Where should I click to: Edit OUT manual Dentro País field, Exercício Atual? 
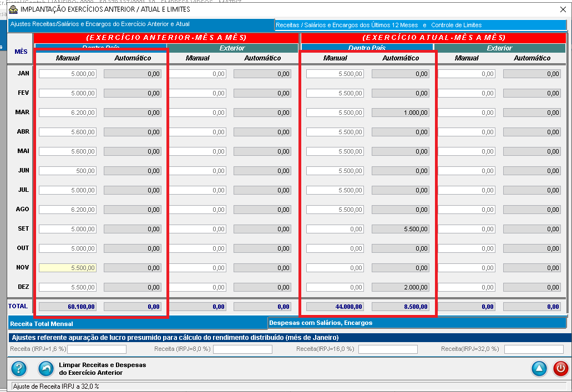click(335, 248)
